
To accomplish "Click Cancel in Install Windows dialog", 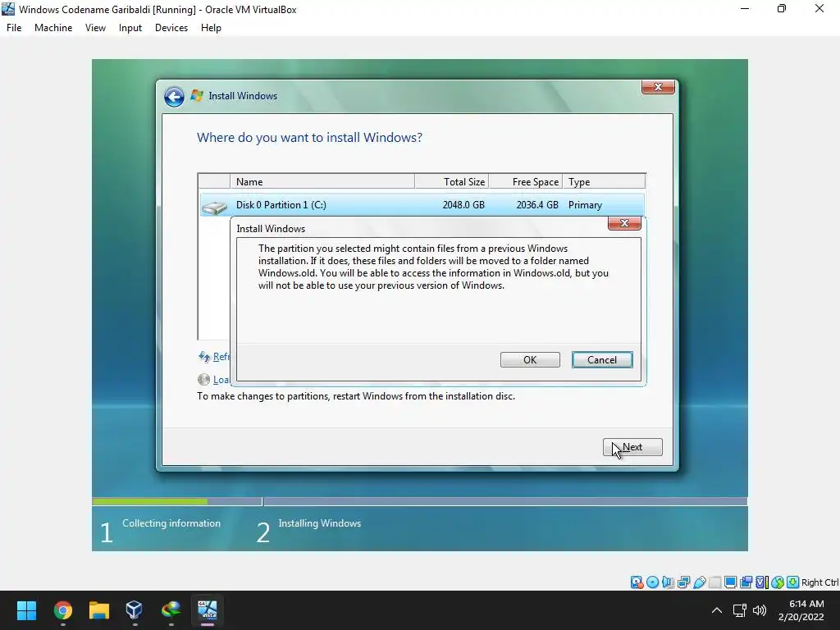I will point(602,360).
